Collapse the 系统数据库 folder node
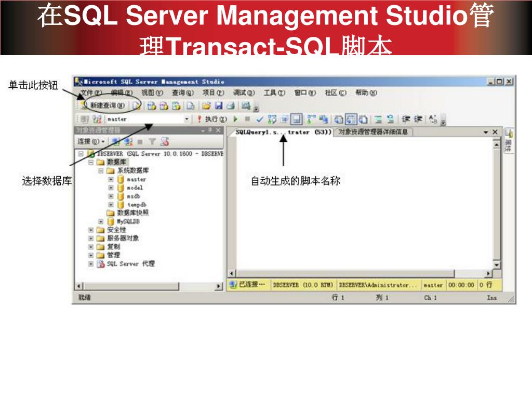 pyautogui.click(x=101, y=170)
